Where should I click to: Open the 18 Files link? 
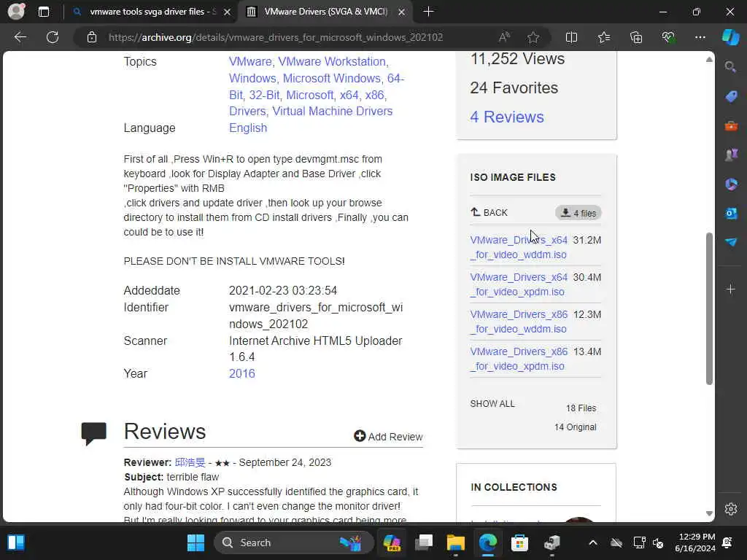click(x=581, y=408)
